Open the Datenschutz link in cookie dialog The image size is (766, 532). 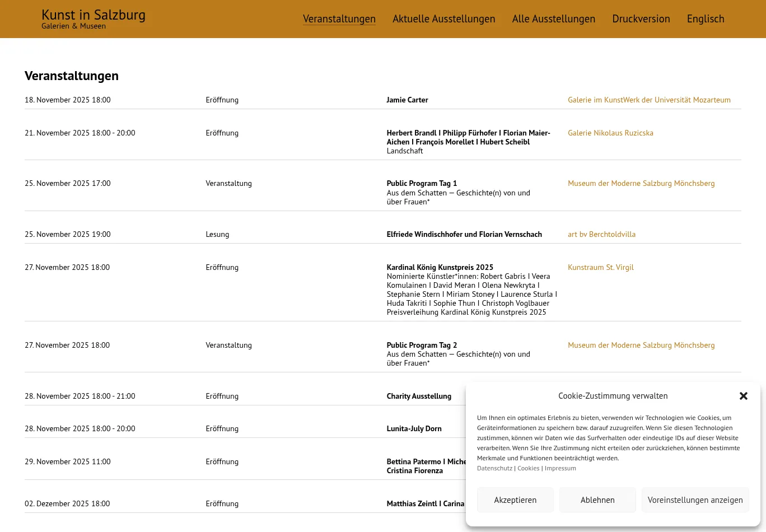[x=494, y=469]
